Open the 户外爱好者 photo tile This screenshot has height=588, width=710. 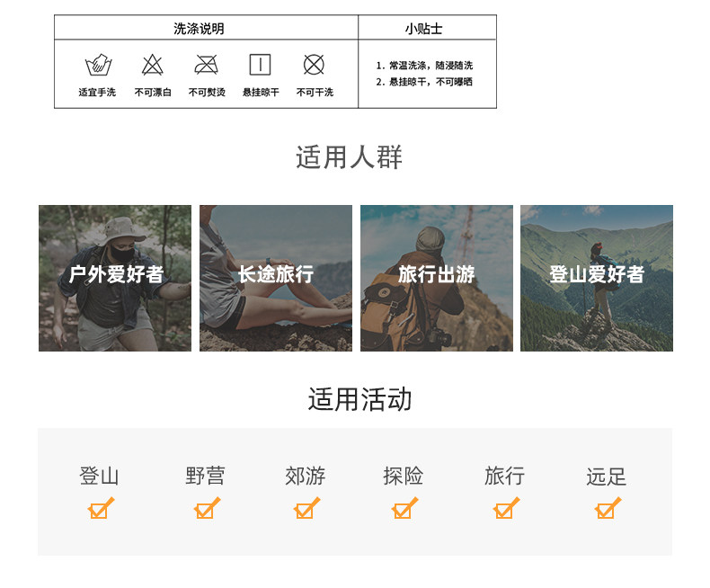(115, 278)
